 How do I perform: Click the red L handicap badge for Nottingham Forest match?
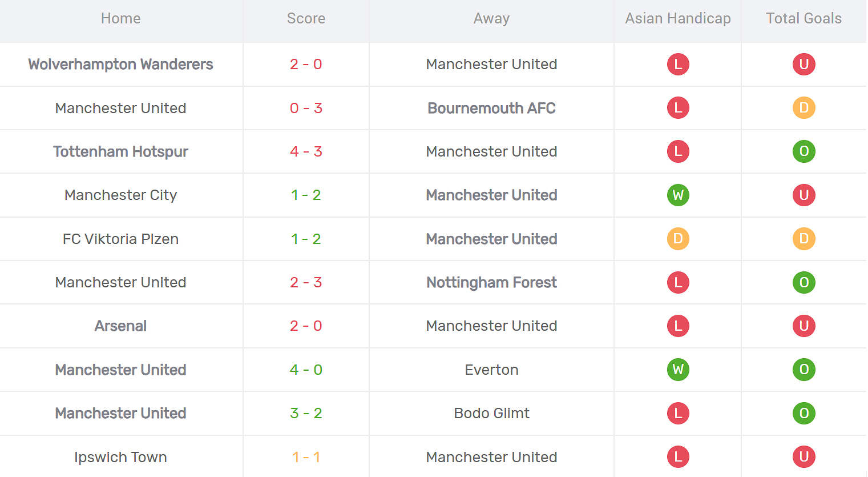(678, 282)
